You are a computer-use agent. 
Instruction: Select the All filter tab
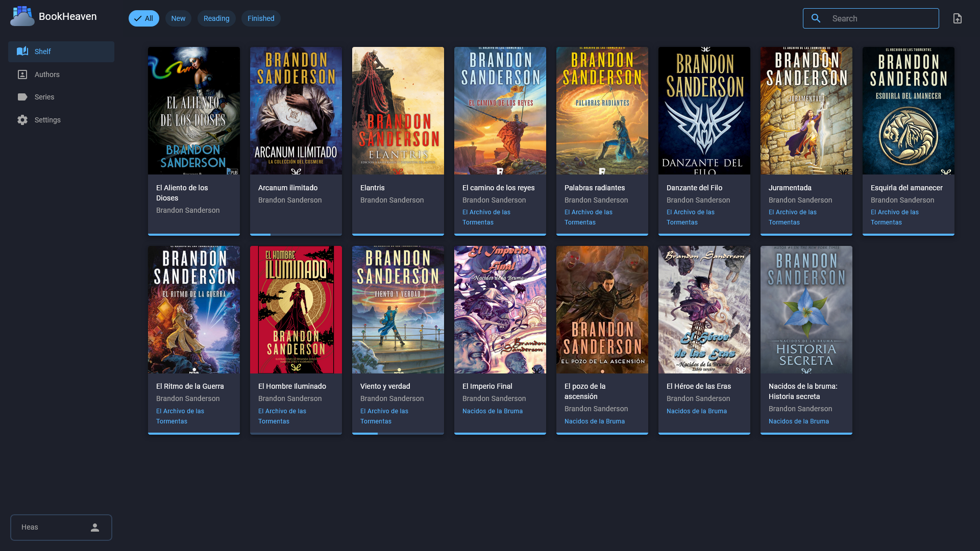click(x=143, y=18)
